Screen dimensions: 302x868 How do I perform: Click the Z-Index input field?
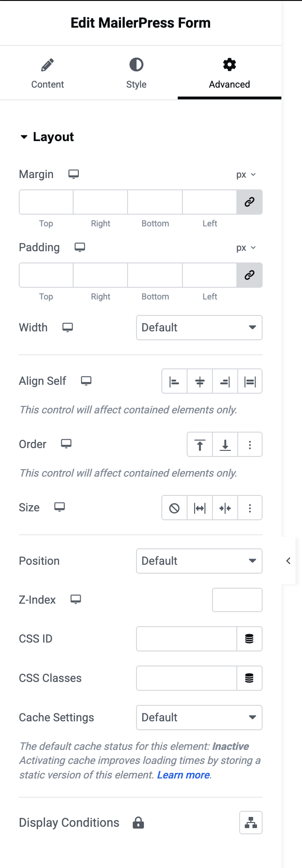(237, 600)
